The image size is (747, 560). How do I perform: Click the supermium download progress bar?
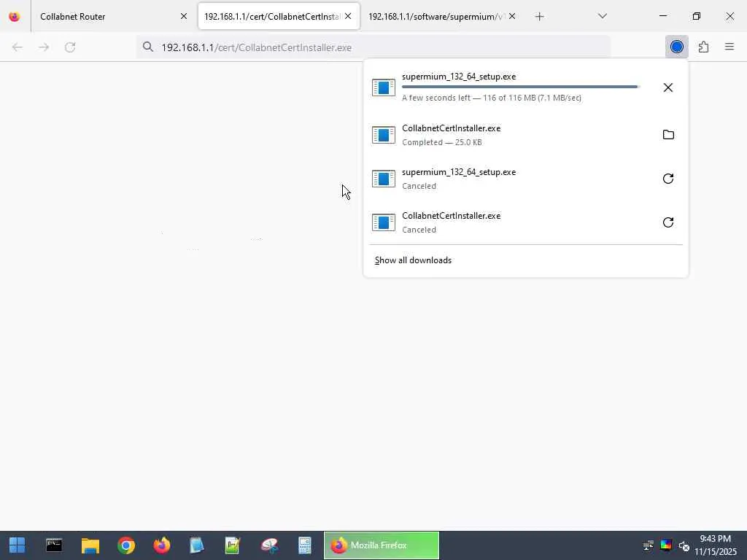click(x=521, y=87)
